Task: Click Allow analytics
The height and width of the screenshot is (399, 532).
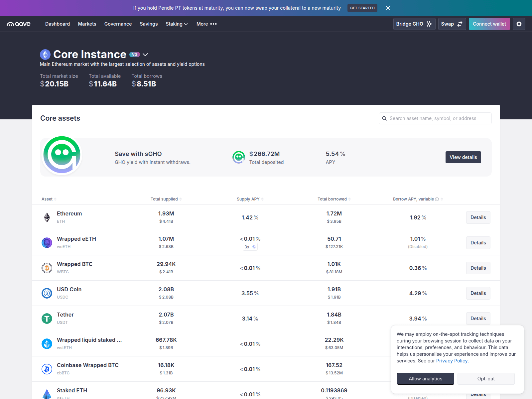Action: (x=426, y=379)
